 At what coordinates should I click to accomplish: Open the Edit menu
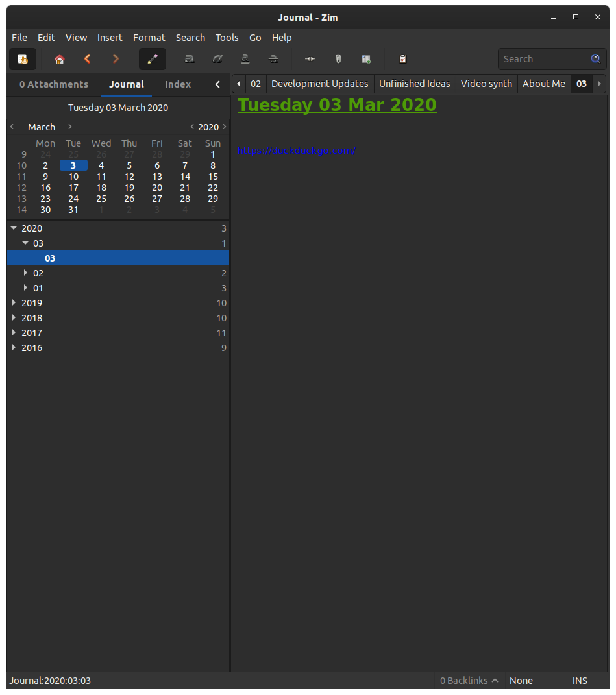[46, 38]
